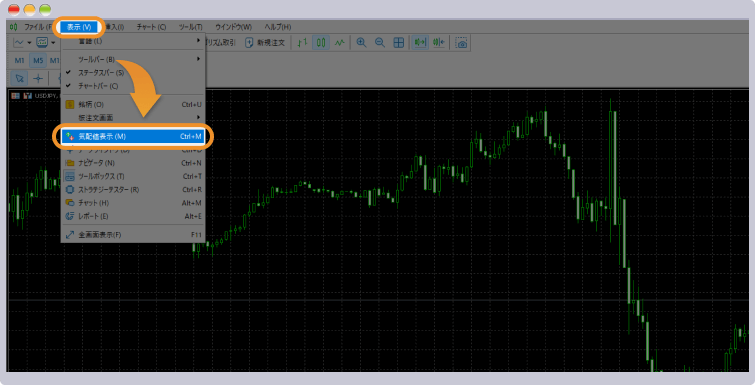Select the crosshair tool
Viewport: 755px width, 385px height.
tap(38, 78)
